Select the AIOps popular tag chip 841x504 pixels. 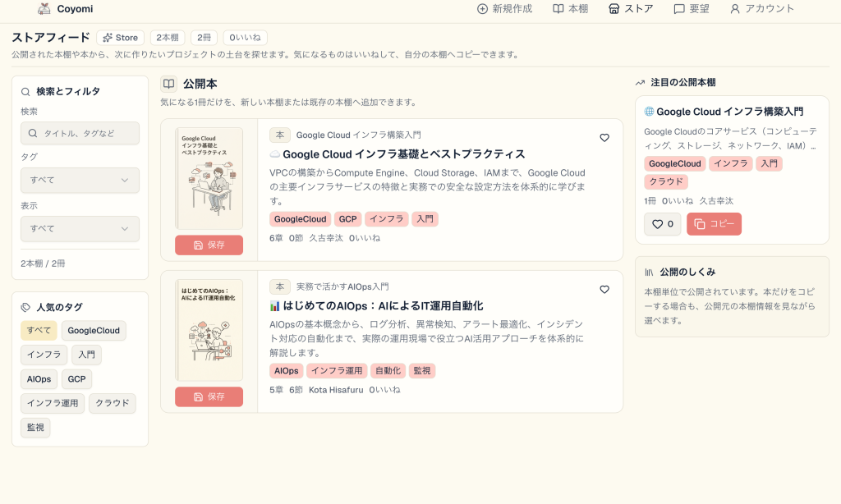pos(39,379)
